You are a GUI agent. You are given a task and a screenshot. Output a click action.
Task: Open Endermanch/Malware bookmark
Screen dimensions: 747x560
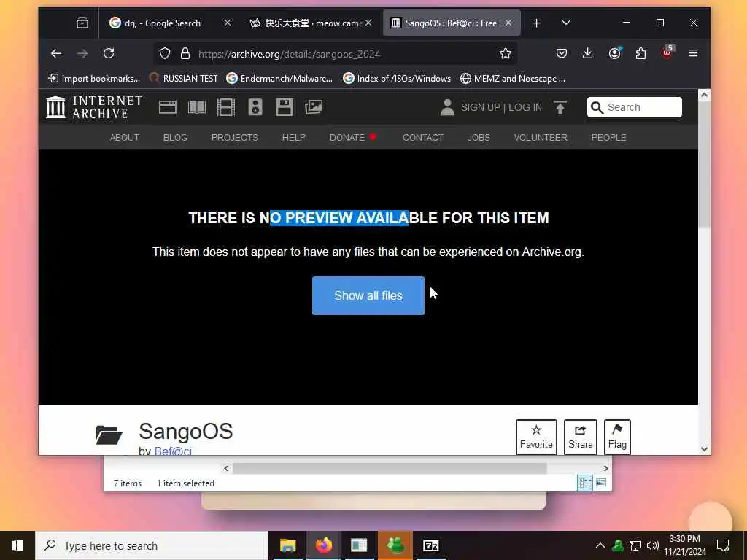[x=279, y=79]
